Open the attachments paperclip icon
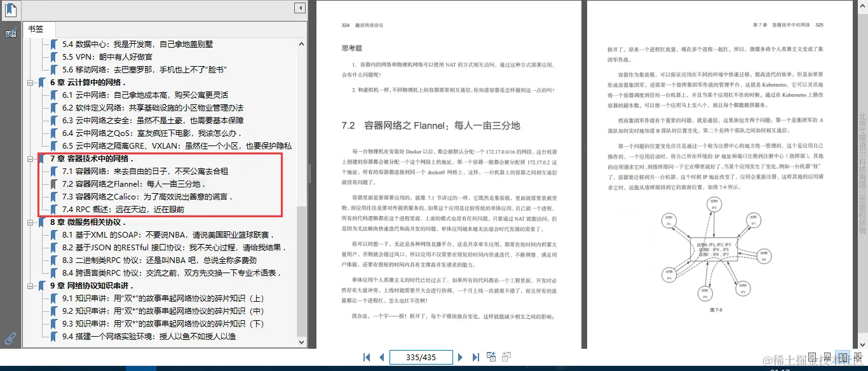The image size is (868, 371). click(10, 337)
